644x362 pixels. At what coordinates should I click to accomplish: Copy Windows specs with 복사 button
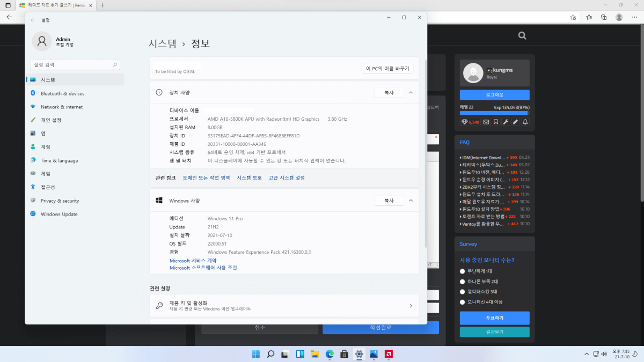click(x=389, y=201)
